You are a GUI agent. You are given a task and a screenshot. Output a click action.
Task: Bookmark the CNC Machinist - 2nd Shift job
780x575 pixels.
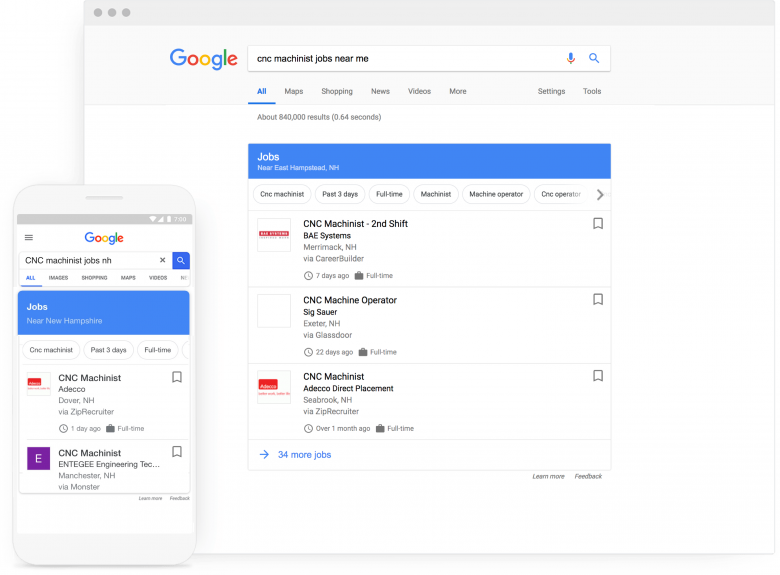(x=598, y=223)
